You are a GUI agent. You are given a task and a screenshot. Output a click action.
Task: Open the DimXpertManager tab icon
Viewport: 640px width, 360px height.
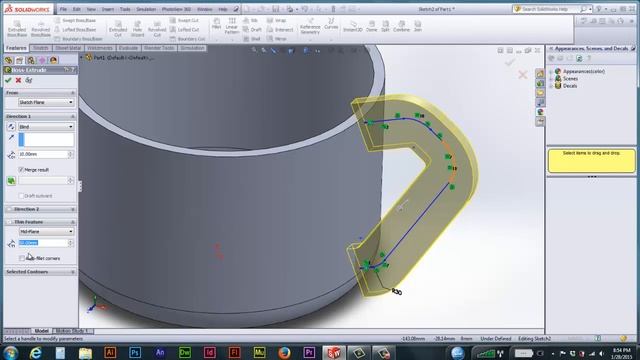tap(42, 60)
